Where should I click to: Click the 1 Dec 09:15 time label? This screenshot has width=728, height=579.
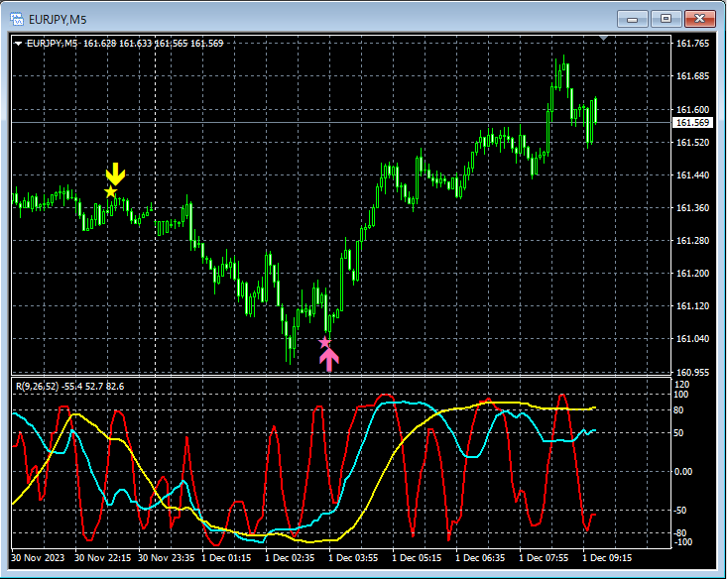click(x=607, y=557)
